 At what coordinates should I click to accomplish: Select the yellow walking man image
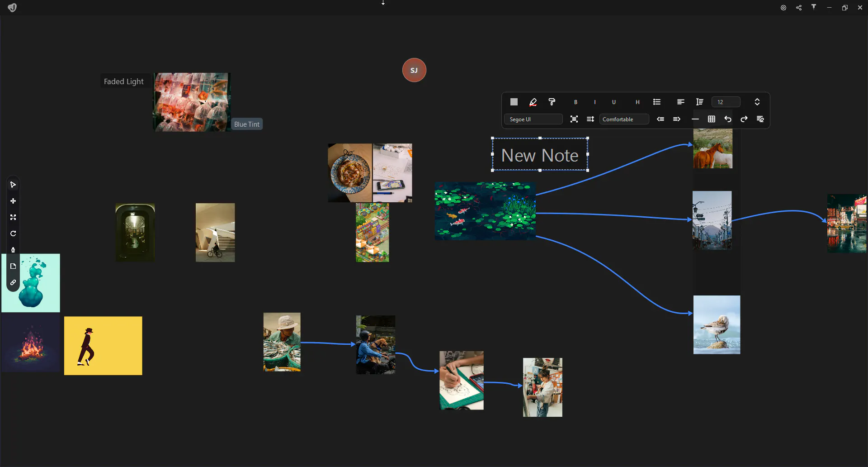(103, 346)
